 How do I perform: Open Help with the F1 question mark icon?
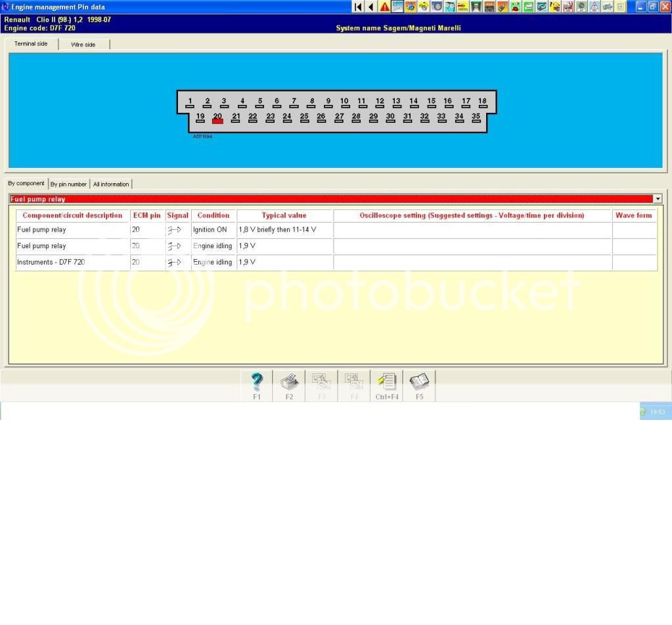(x=257, y=385)
